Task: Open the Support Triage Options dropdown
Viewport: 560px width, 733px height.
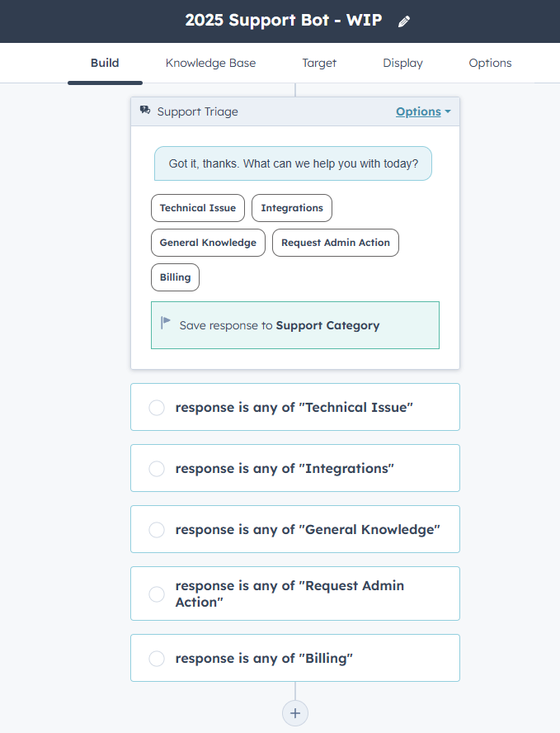Action: pos(423,111)
